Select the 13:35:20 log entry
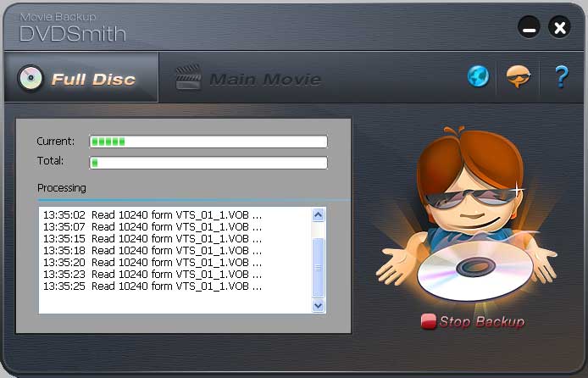Viewport: 588px width, 378px height. coord(153,263)
